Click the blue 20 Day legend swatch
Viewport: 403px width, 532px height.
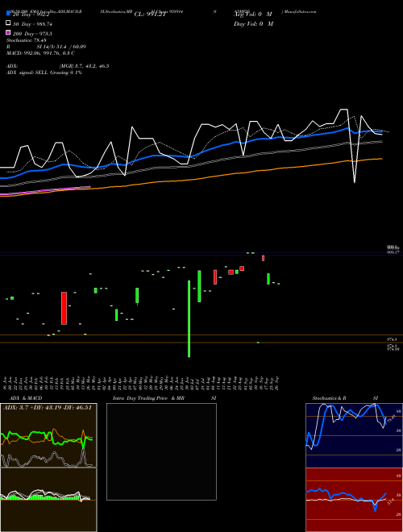click(x=9, y=14)
